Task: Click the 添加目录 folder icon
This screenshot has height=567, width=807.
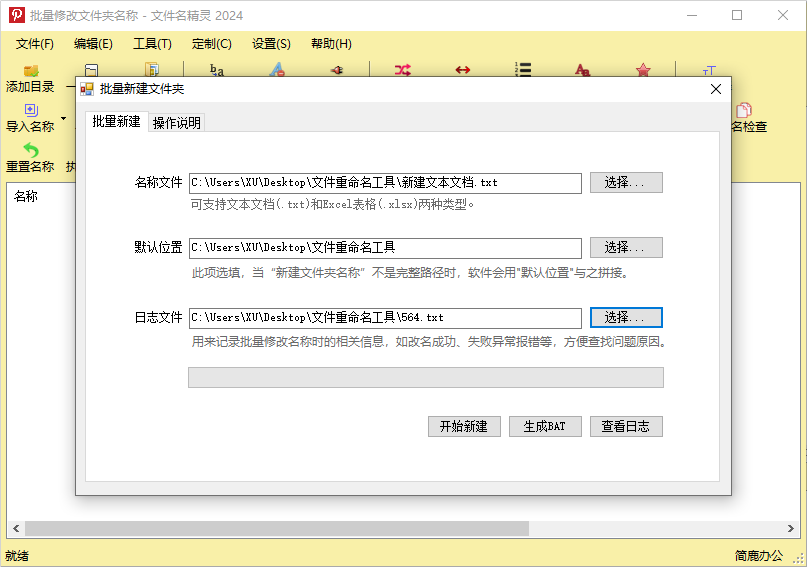Action: pos(30,71)
